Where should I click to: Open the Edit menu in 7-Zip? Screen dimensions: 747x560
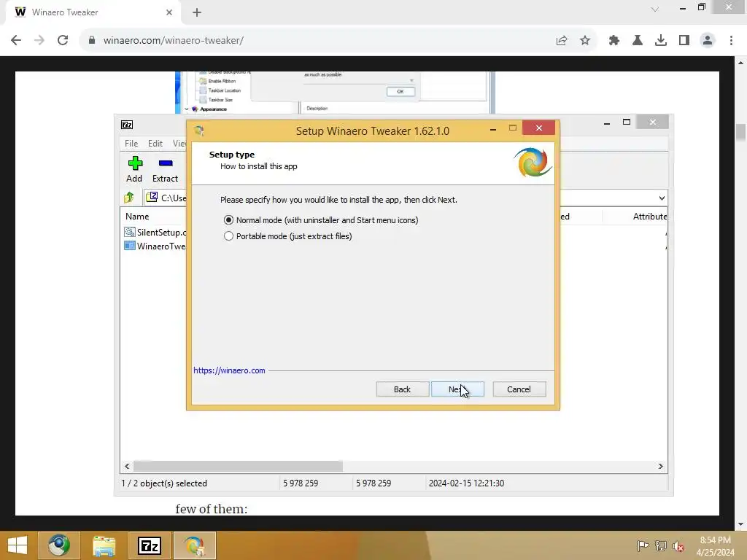tap(155, 144)
